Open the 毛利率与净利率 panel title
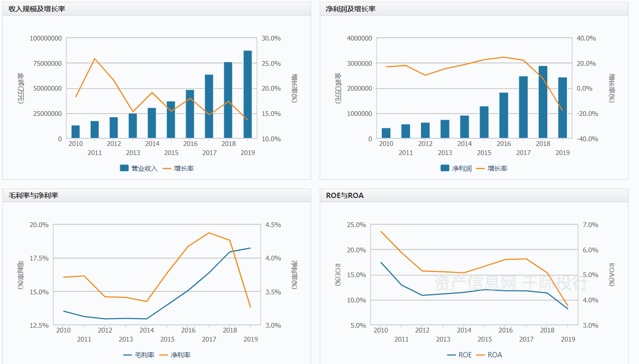639x364 pixels. click(x=33, y=196)
